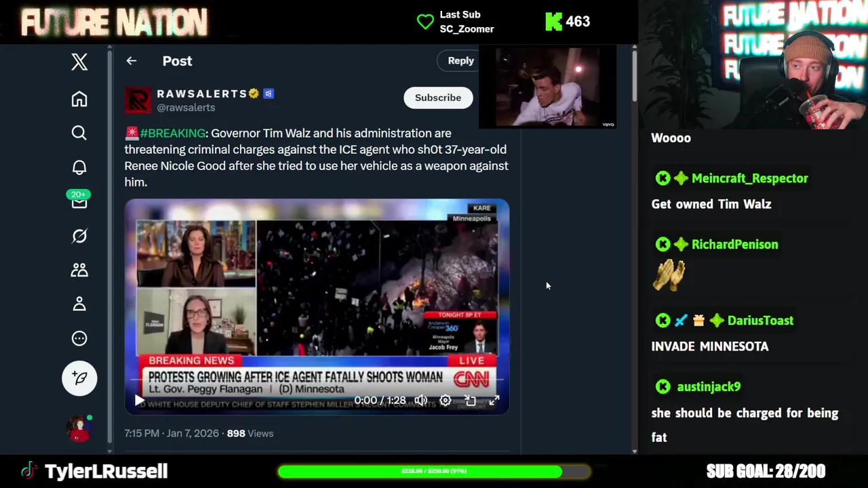Toggle video picture-in-picture icon
The height and width of the screenshot is (488, 868).
point(470,401)
